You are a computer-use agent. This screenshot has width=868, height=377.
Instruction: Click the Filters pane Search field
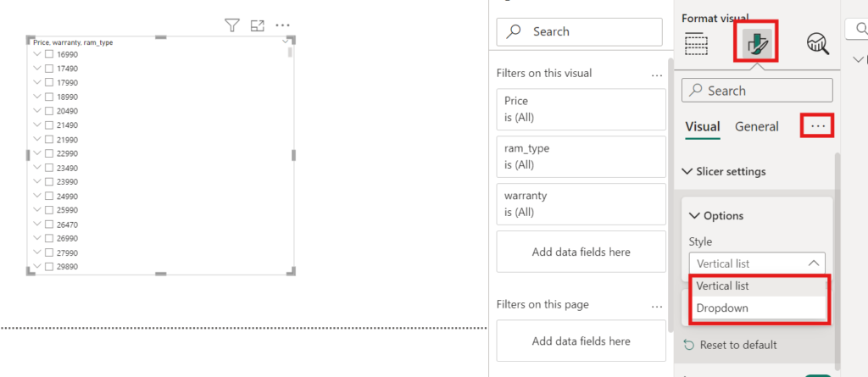coord(580,31)
